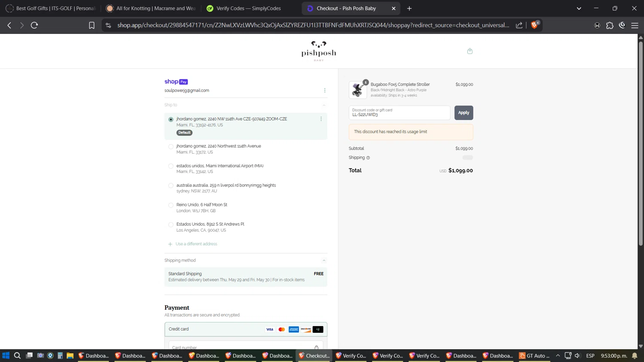644x362 pixels.
Task: Click the Total $1,099.00 amount
Action: point(460,171)
